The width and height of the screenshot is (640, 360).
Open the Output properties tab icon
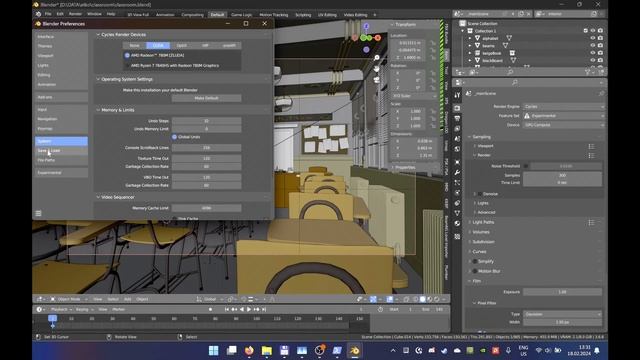click(x=457, y=118)
